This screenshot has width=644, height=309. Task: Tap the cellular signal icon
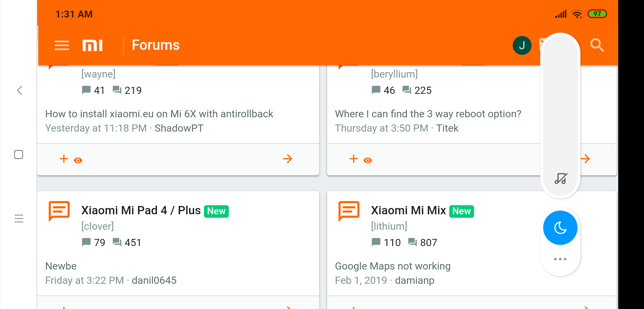point(561,14)
